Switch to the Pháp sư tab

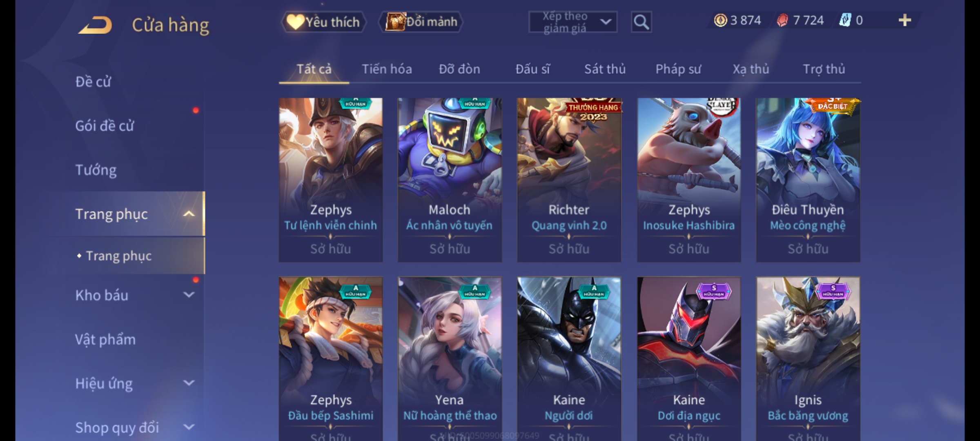(678, 69)
